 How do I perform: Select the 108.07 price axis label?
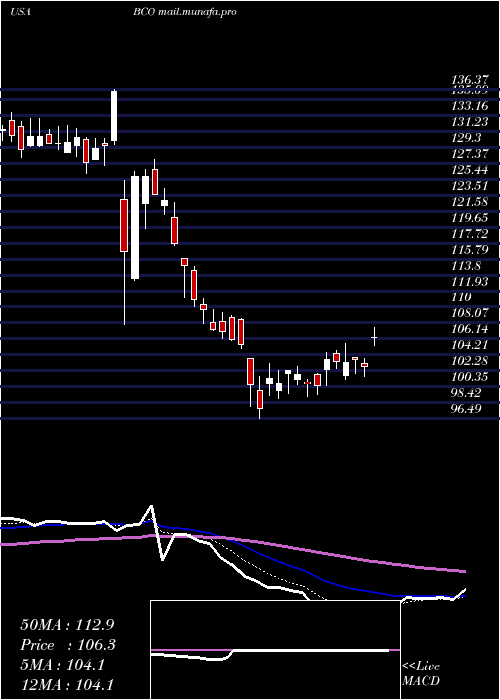[470, 312]
